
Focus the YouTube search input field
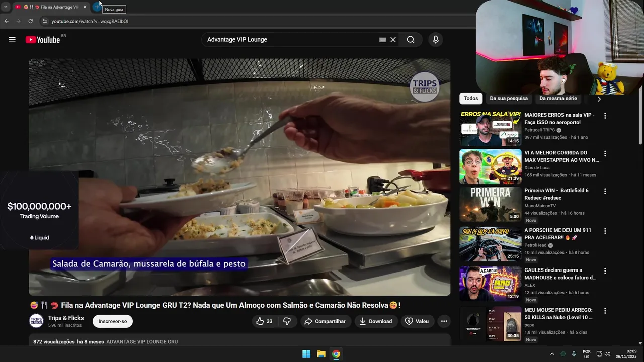coord(292,40)
